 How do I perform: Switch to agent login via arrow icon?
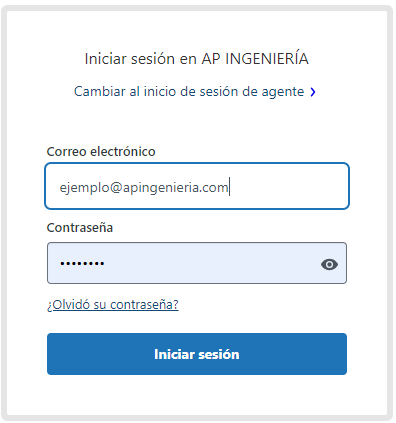point(313,92)
